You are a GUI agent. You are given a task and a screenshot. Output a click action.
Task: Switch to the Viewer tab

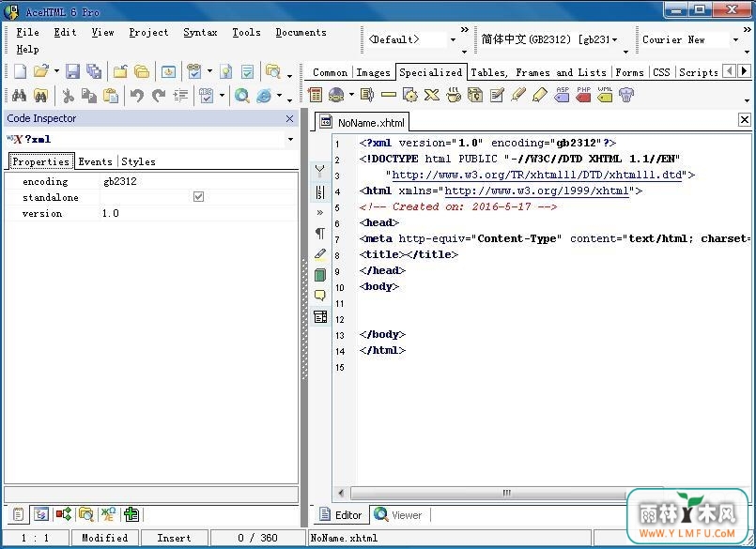399,515
